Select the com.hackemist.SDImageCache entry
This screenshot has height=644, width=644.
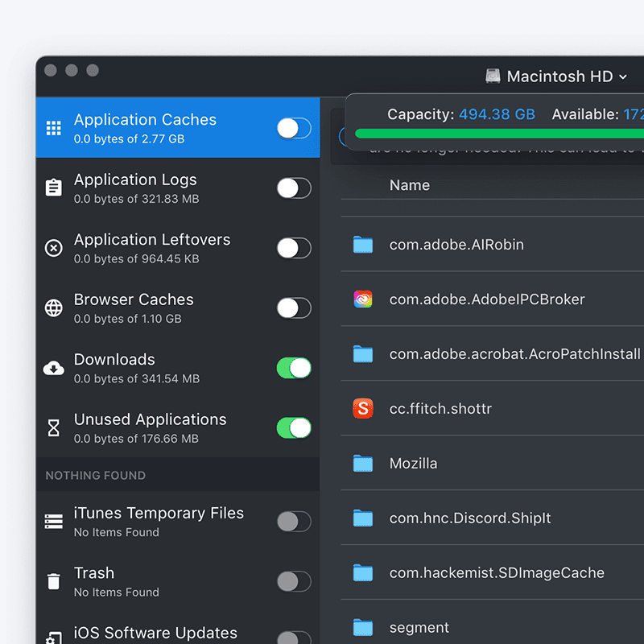(x=493, y=572)
